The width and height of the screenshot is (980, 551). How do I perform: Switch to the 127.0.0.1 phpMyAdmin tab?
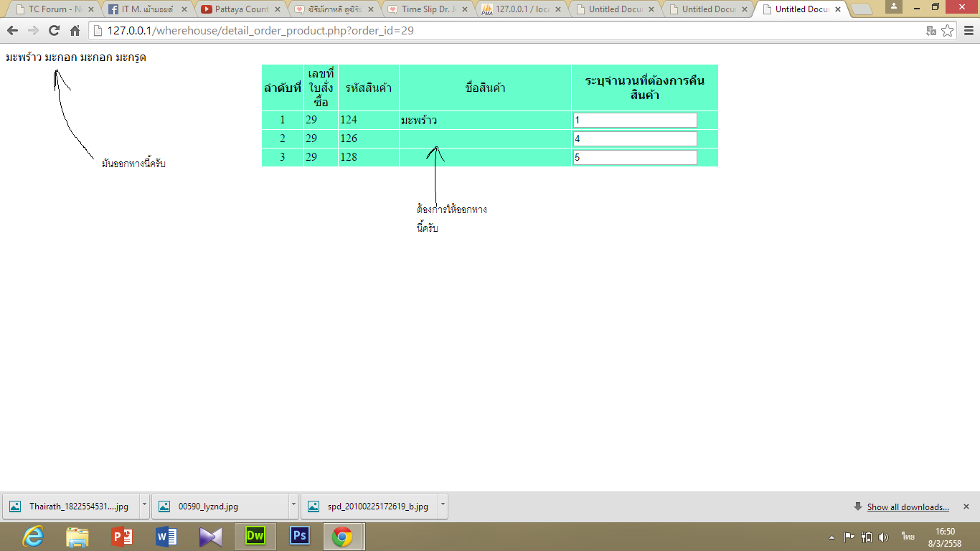(520, 9)
